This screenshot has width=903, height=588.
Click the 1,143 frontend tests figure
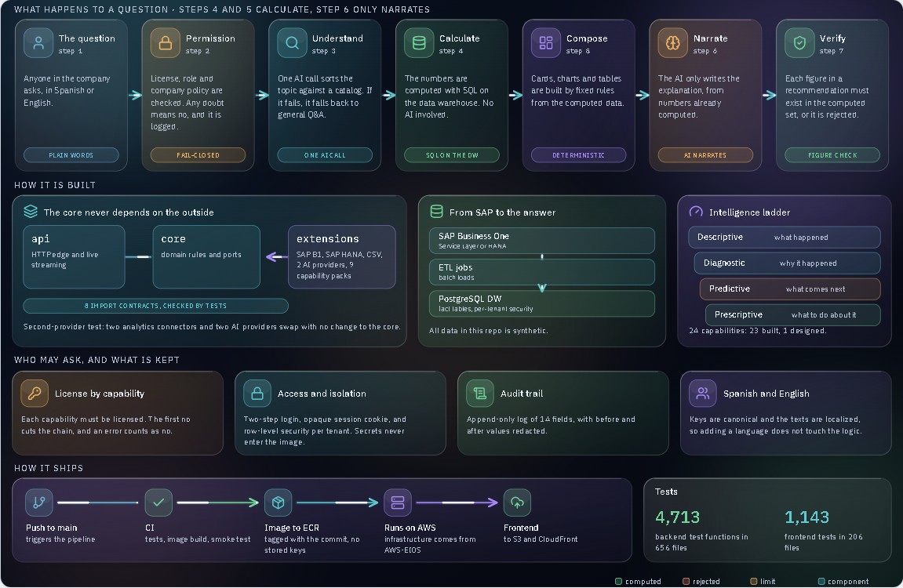807,517
